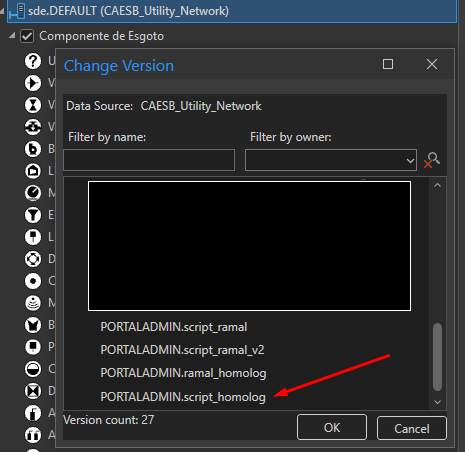Click the version list scroll down arrow
The image size is (465, 452).
coord(437,402)
